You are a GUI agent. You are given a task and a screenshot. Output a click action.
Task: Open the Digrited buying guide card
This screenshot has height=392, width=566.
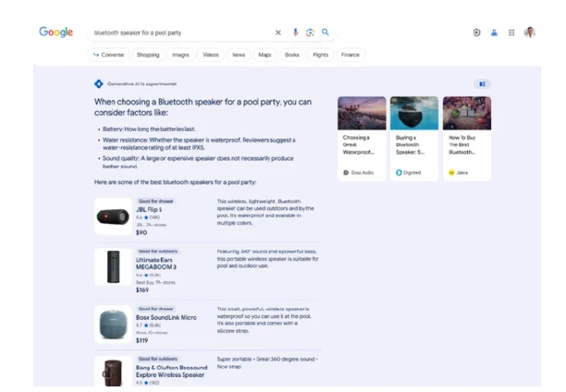coord(415,138)
